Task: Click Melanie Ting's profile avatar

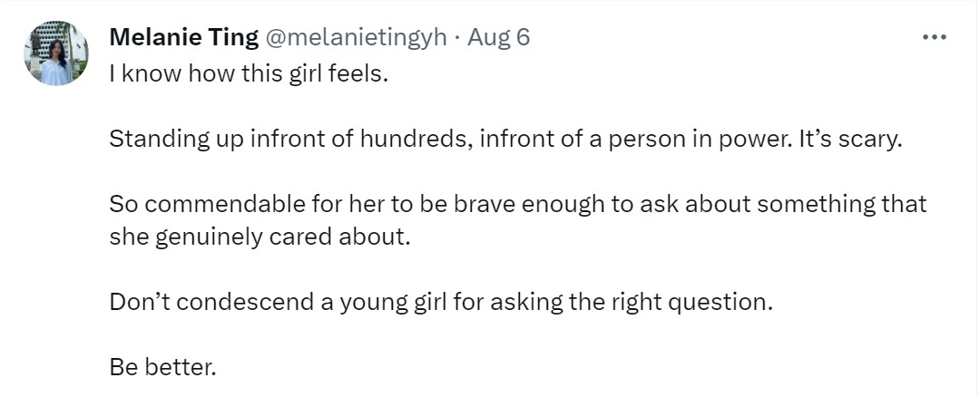Action: (x=56, y=53)
